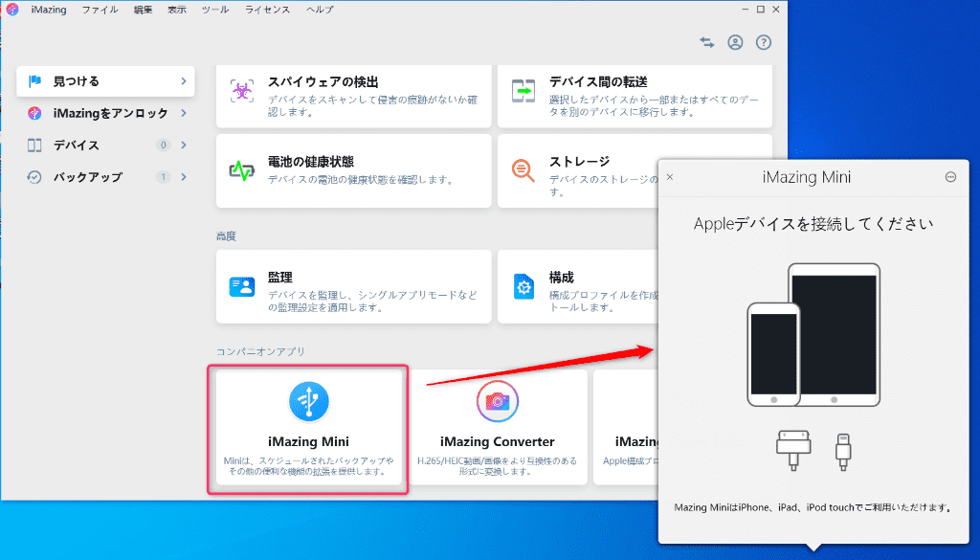
Task: Open the iMazing menu
Action: pyautogui.click(x=49, y=10)
